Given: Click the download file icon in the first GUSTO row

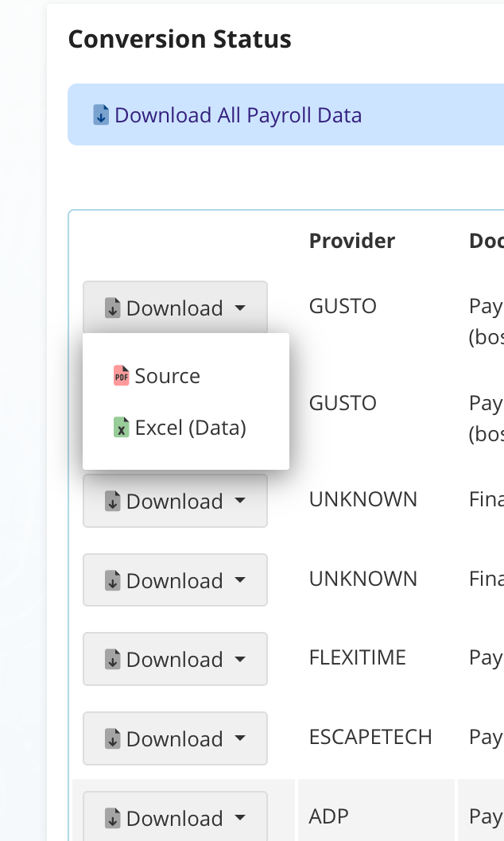Looking at the screenshot, I should pos(113,308).
